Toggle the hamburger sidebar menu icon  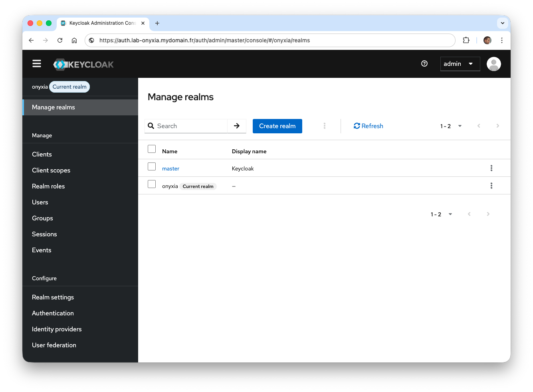[37, 64]
